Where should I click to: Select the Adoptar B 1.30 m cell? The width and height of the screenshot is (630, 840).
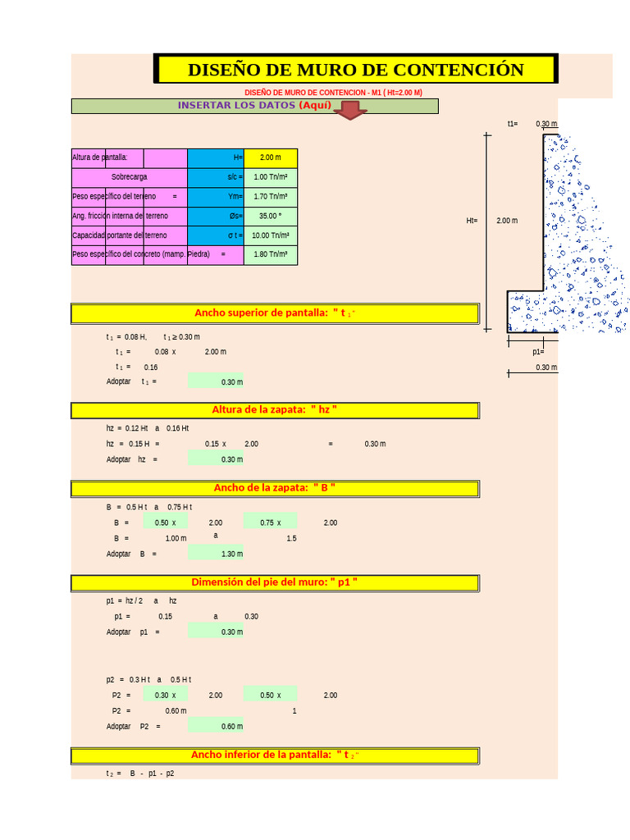(x=216, y=553)
